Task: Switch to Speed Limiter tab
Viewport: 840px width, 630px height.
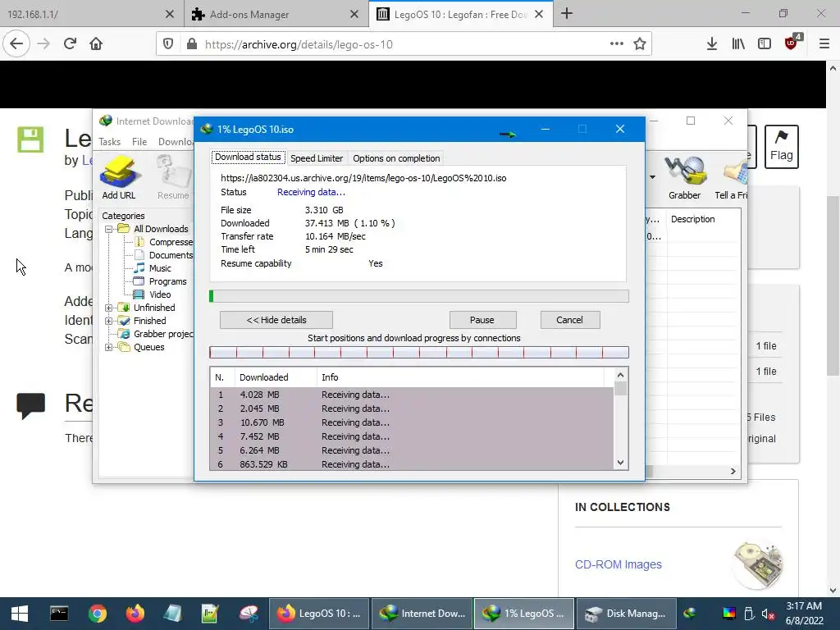Action: coord(316,158)
